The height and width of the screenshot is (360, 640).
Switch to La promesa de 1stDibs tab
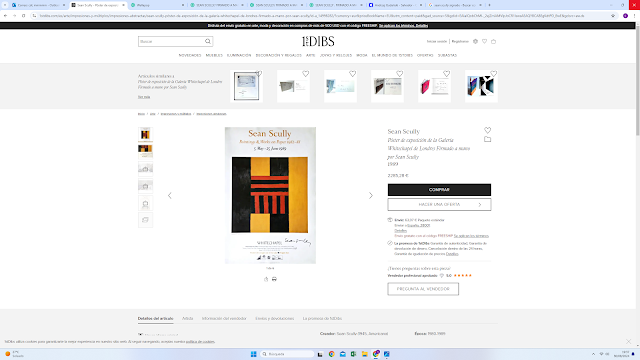point(322,318)
